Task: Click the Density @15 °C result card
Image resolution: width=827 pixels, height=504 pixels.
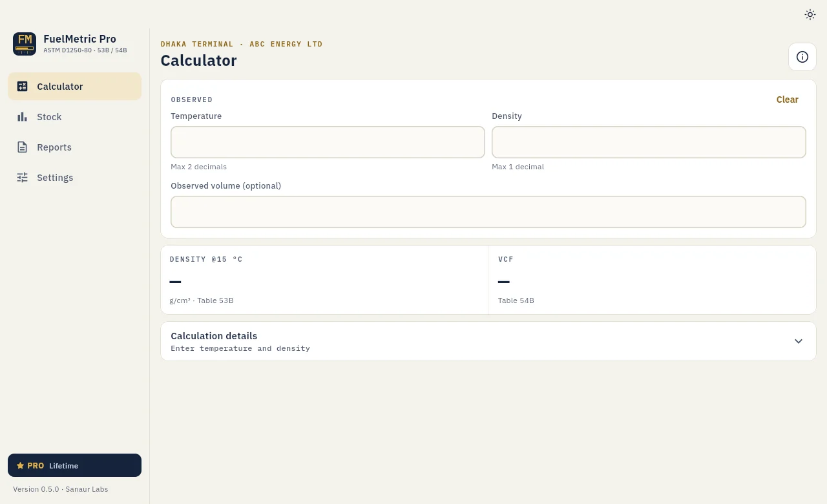Action: pos(325,280)
